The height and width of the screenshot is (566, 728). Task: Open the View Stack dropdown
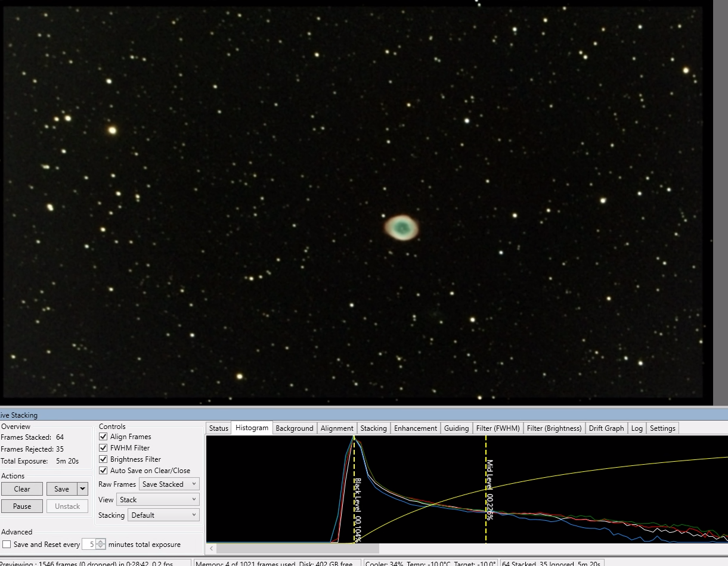point(157,500)
